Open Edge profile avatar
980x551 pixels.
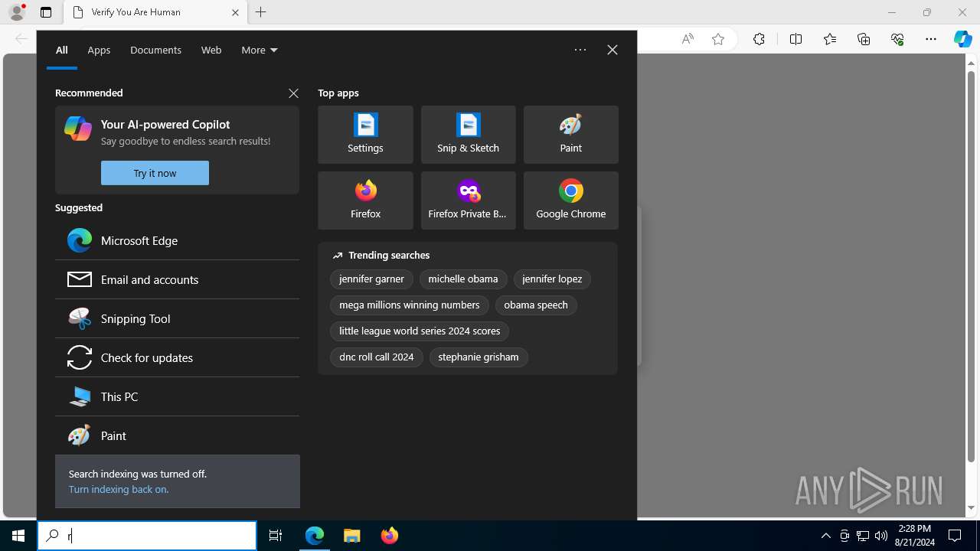click(x=17, y=12)
